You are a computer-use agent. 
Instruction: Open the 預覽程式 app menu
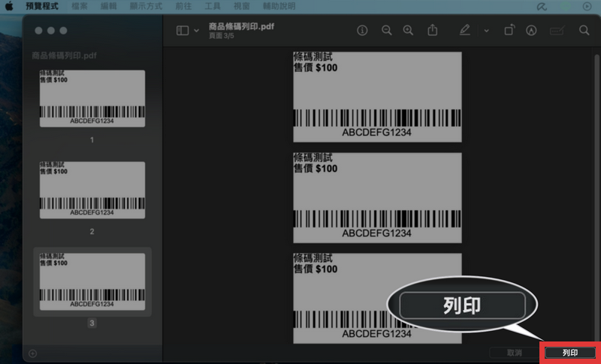(42, 6)
